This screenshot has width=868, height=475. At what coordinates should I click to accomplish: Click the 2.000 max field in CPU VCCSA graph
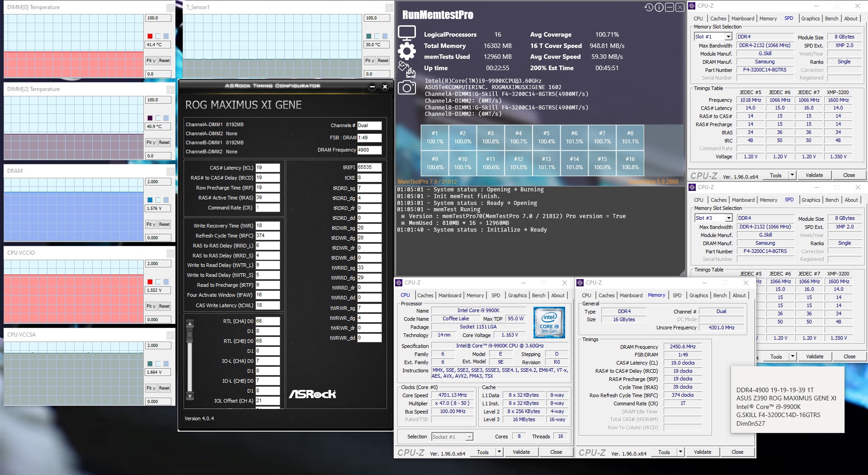click(158, 346)
